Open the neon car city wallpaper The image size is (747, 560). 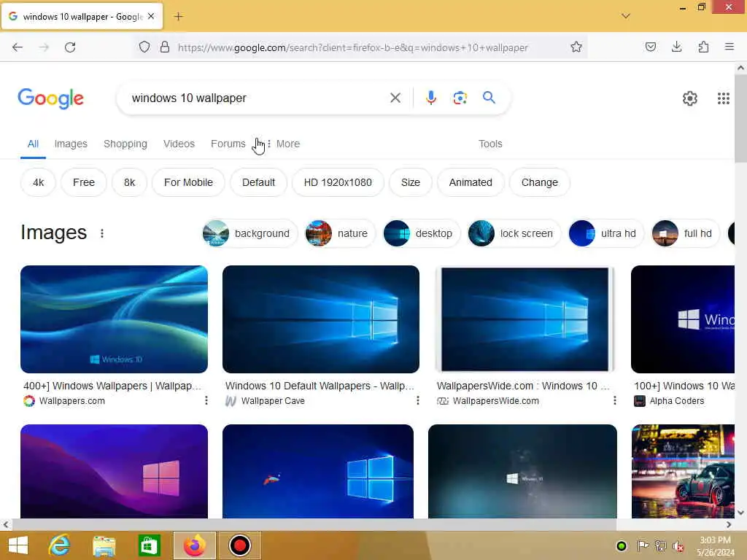click(x=683, y=471)
